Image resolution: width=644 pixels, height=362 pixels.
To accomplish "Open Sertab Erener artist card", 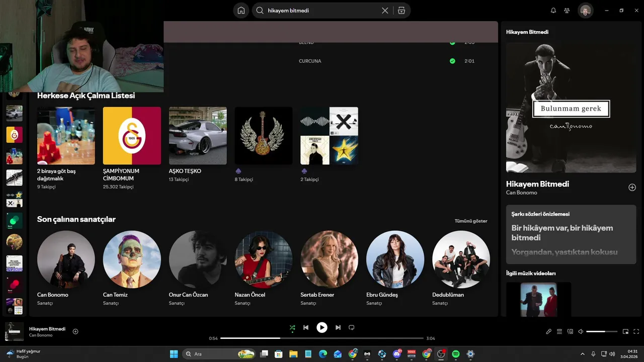I will pos(330,268).
